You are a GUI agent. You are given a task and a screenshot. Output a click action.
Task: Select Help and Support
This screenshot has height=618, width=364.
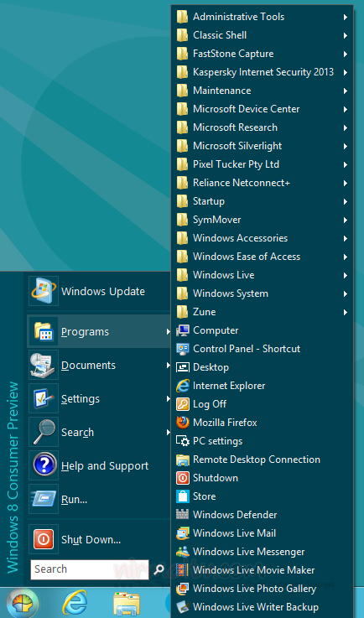pyautogui.click(x=99, y=465)
